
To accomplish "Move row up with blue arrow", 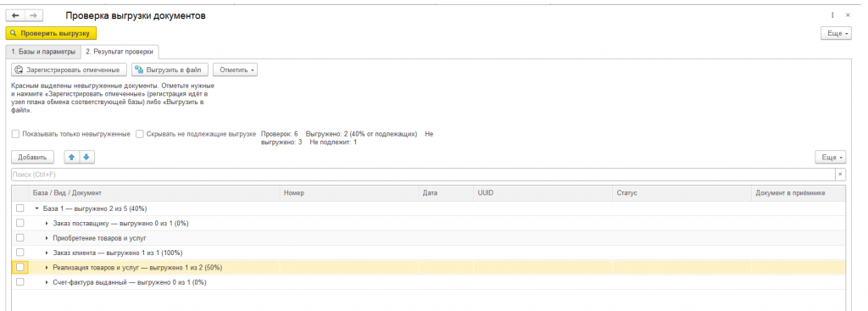I will click(71, 158).
